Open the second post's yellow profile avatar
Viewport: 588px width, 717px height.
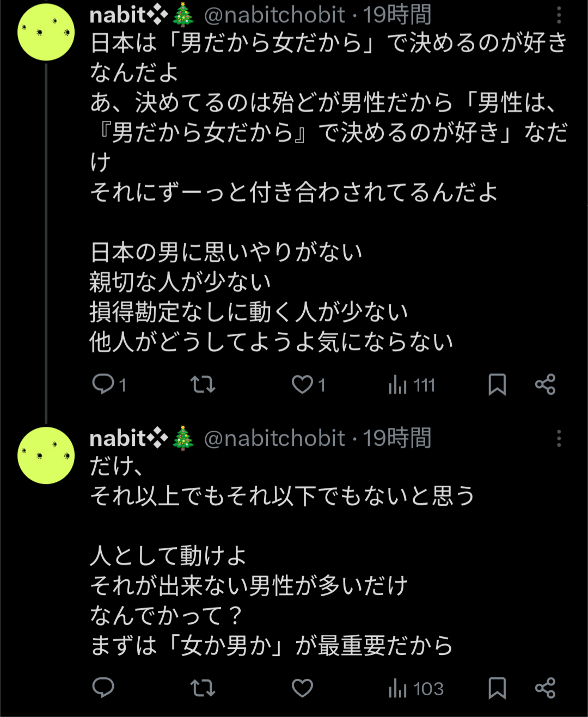pos(46,455)
